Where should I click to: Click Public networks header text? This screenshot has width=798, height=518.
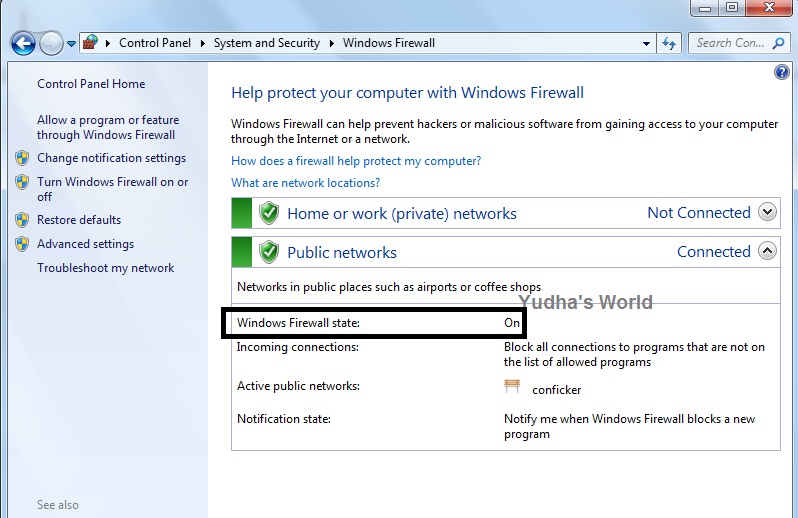point(341,253)
